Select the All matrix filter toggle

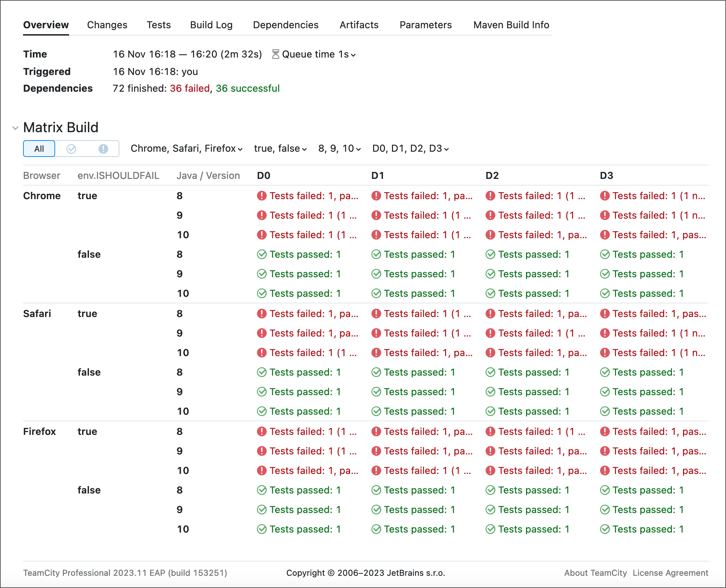(x=39, y=149)
